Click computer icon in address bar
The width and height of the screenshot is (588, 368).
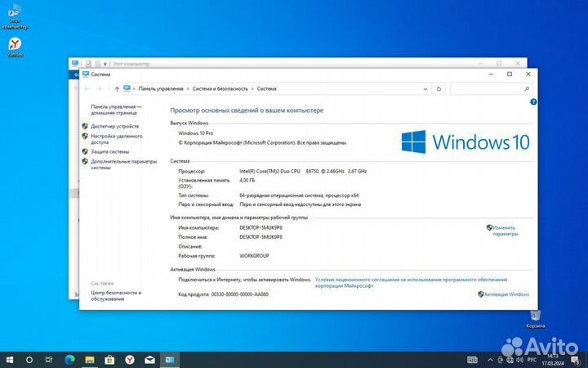click(127, 88)
